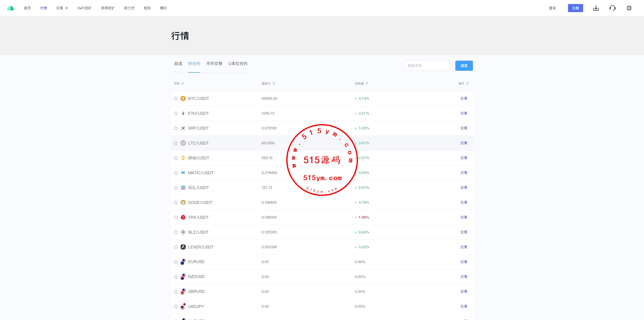
Task: Click 交易 link for ETH/USDT
Action: tap(464, 113)
